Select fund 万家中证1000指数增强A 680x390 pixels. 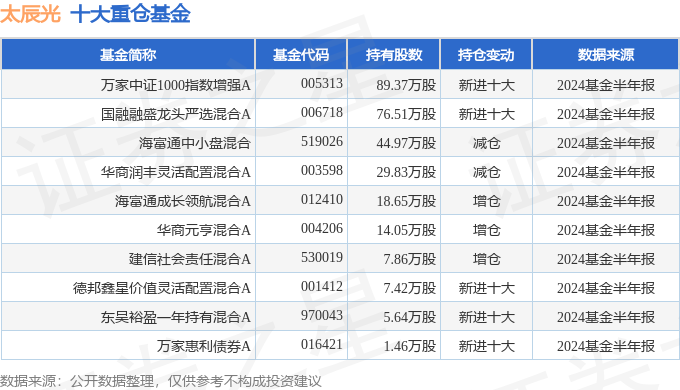(176, 85)
